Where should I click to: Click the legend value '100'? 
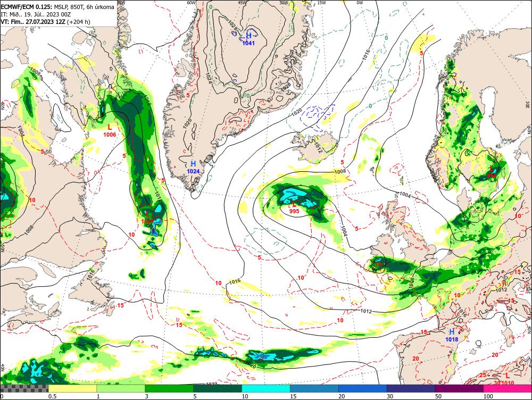click(x=488, y=396)
